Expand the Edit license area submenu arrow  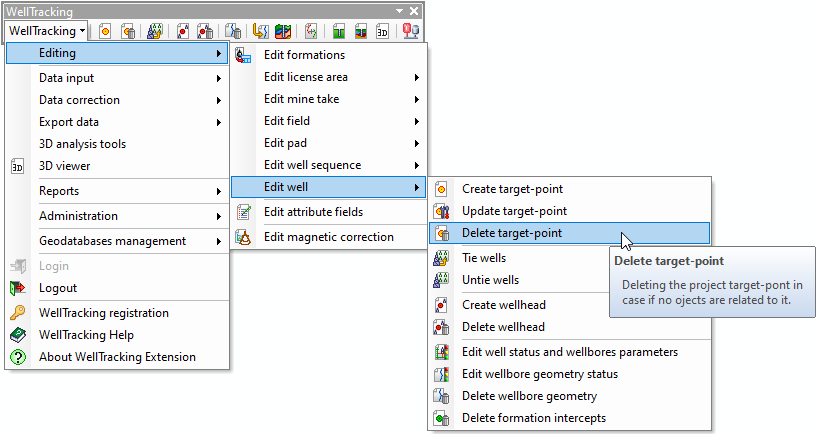point(417,77)
